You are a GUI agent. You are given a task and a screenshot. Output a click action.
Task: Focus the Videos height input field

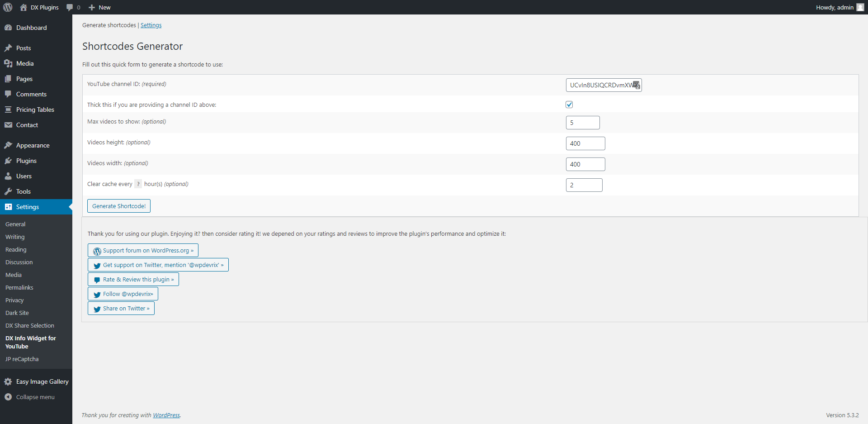[x=585, y=143]
